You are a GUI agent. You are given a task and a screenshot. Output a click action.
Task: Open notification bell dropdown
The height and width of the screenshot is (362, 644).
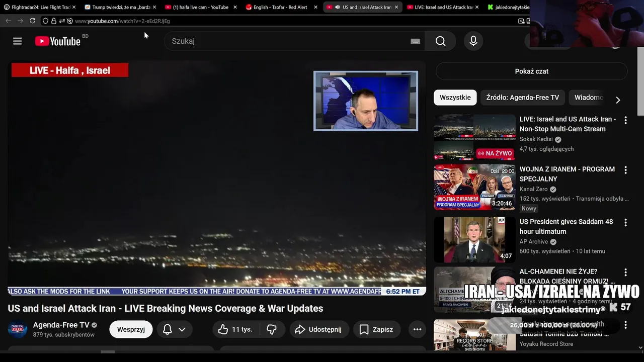174,329
